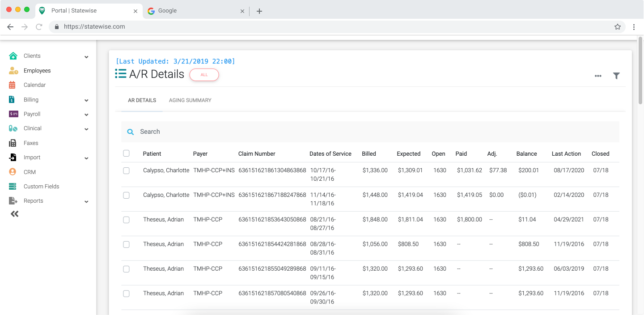Click the Payroll check icon
644x315 pixels.
[13, 114]
